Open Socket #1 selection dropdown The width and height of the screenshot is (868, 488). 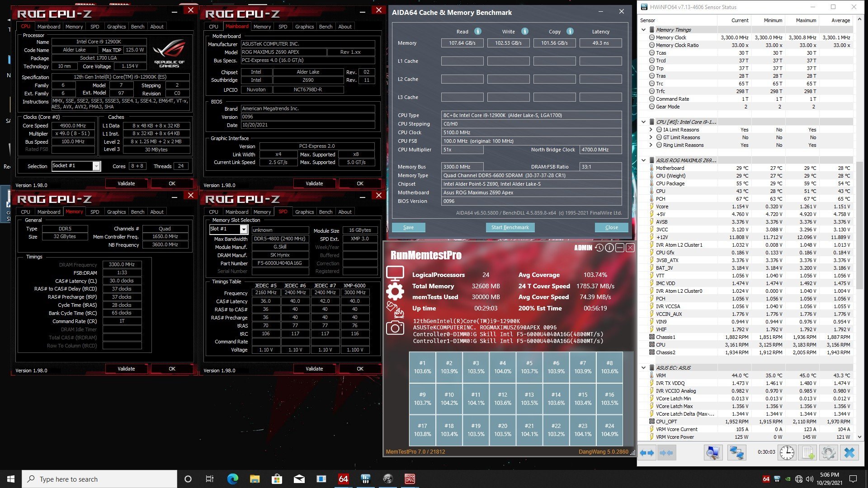[x=96, y=166]
